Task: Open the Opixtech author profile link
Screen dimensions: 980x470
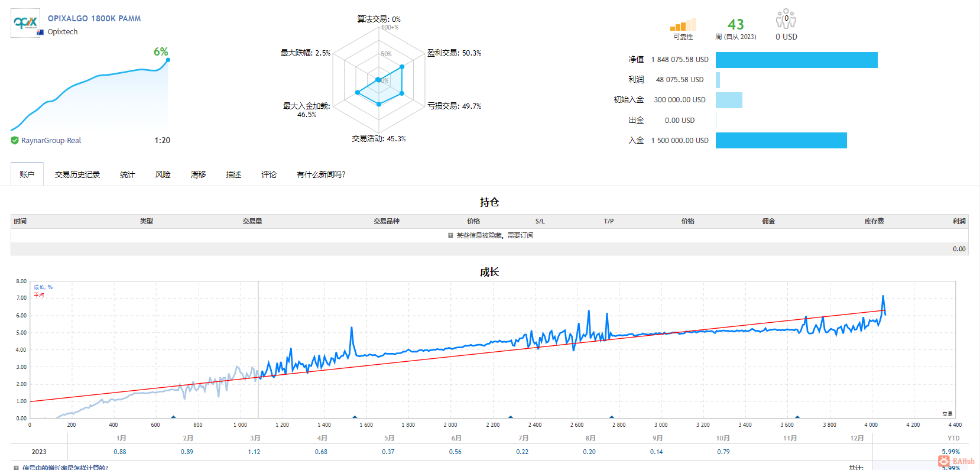Action: (x=63, y=32)
